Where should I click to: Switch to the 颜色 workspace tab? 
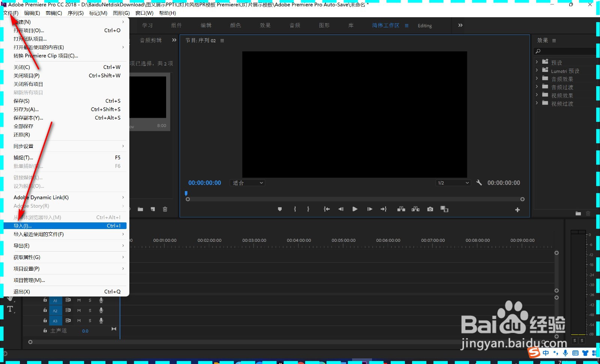pos(235,25)
